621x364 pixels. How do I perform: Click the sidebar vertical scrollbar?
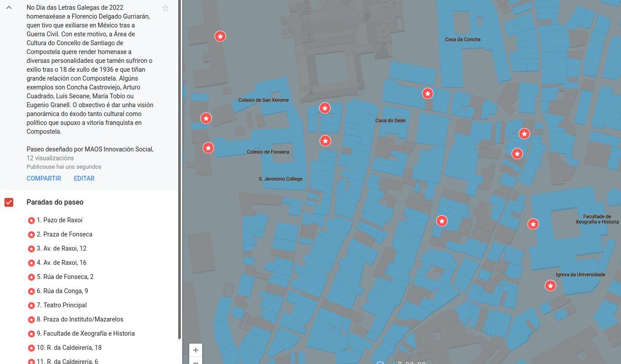pos(180,168)
